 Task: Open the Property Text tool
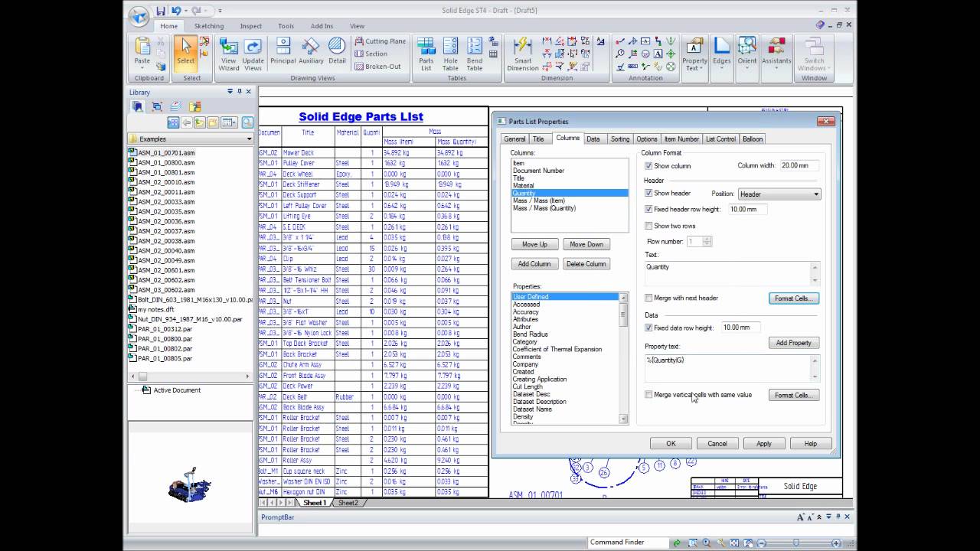click(694, 54)
